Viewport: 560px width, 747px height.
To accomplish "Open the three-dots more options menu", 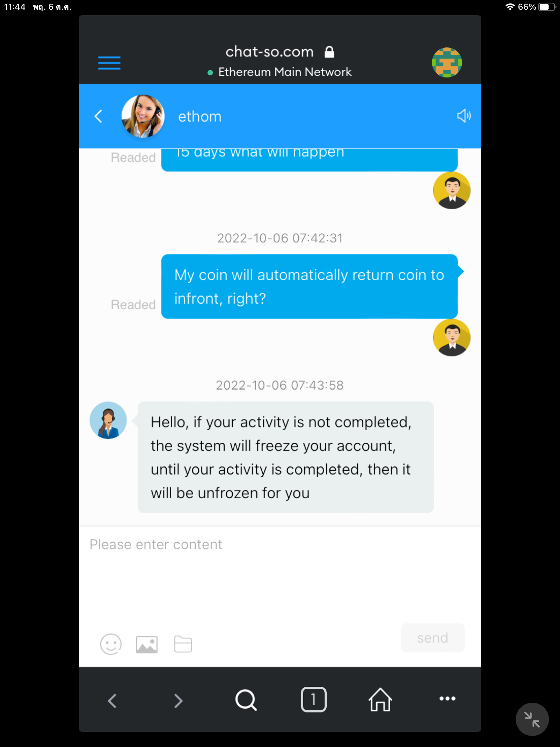I will (447, 699).
